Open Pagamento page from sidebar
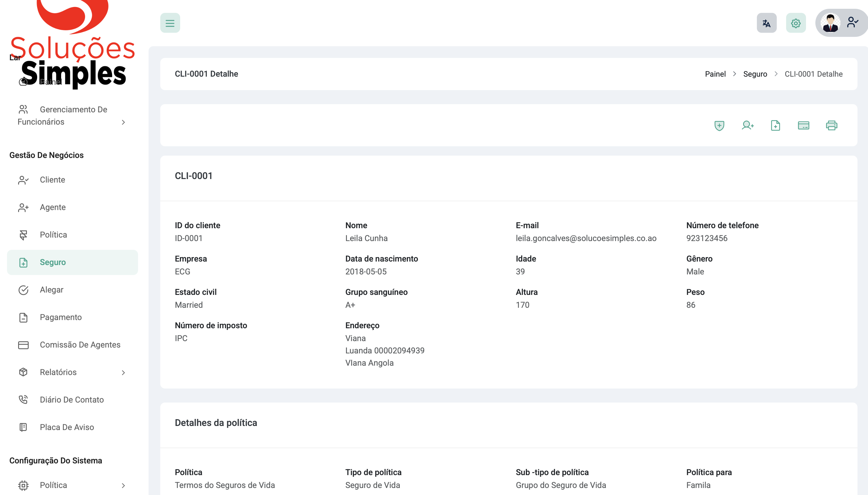 [x=61, y=317]
